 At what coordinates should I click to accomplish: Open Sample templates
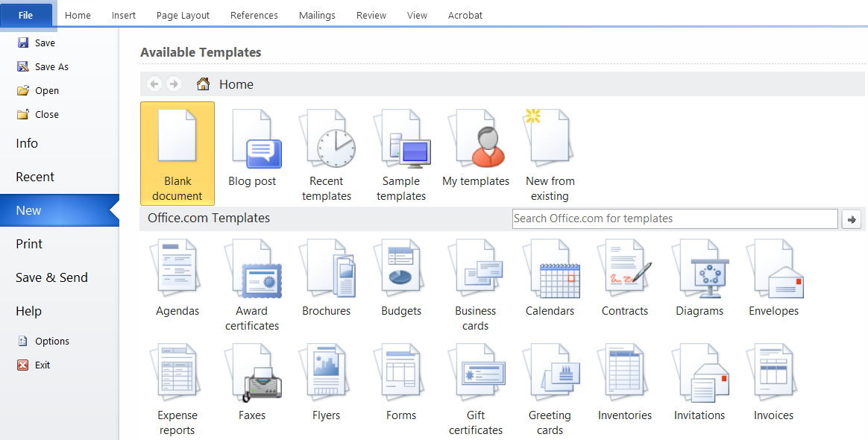(x=400, y=145)
